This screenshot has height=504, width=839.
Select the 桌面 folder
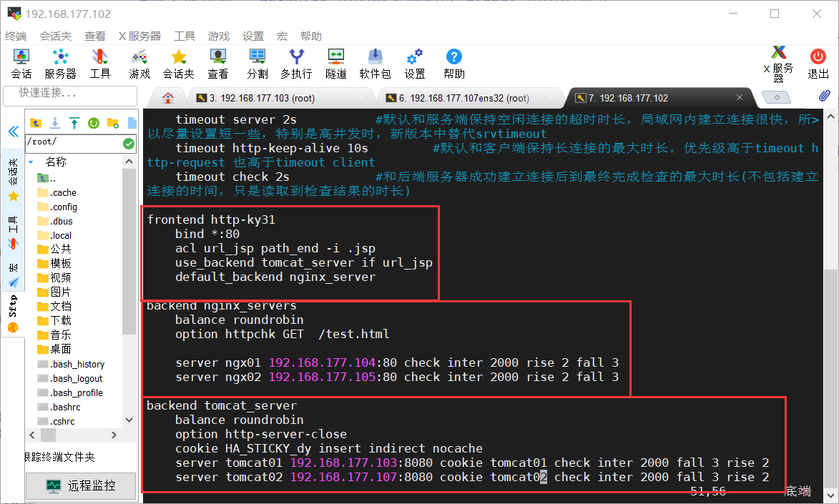tap(54, 350)
